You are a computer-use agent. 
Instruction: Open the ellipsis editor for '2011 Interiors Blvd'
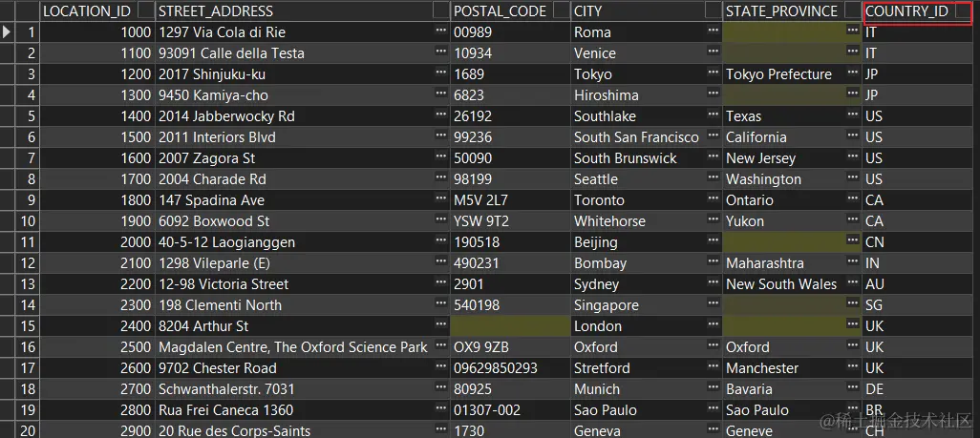441,136
